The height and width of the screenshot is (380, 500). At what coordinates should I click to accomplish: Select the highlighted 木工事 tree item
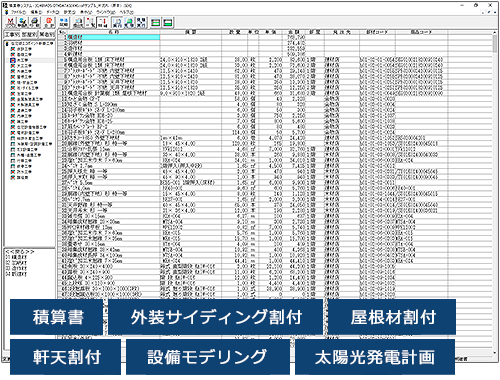coord(22,60)
